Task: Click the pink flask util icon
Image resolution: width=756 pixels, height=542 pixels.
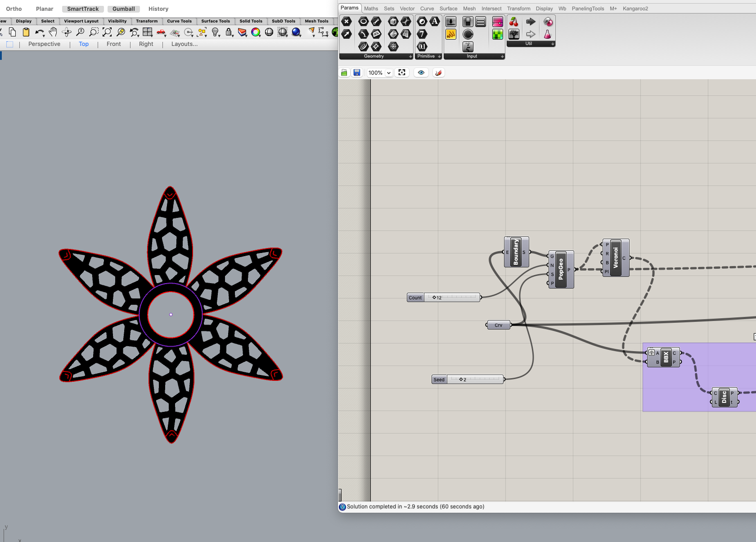Action: (548, 34)
